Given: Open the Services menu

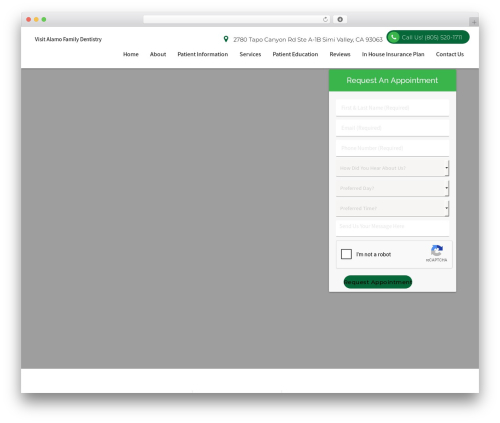Looking at the screenshot, I should [x=250, y=54].
